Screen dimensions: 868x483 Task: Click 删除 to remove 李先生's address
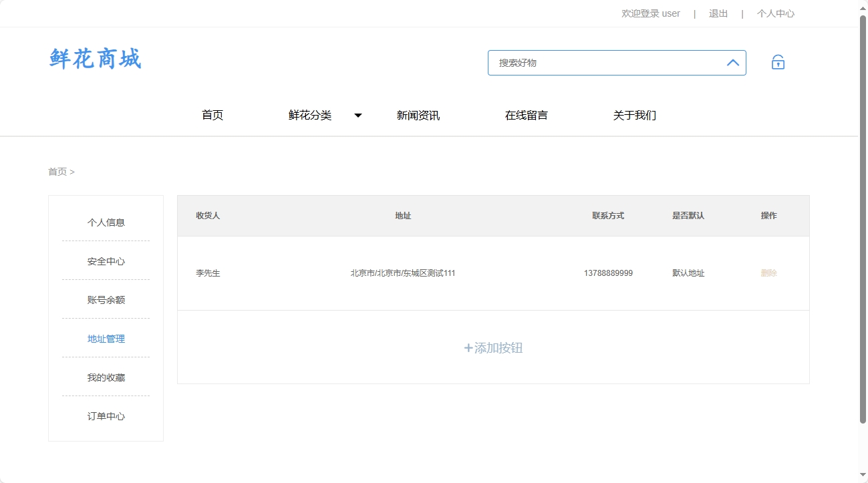pyautogui.click(x=768, y=273)
